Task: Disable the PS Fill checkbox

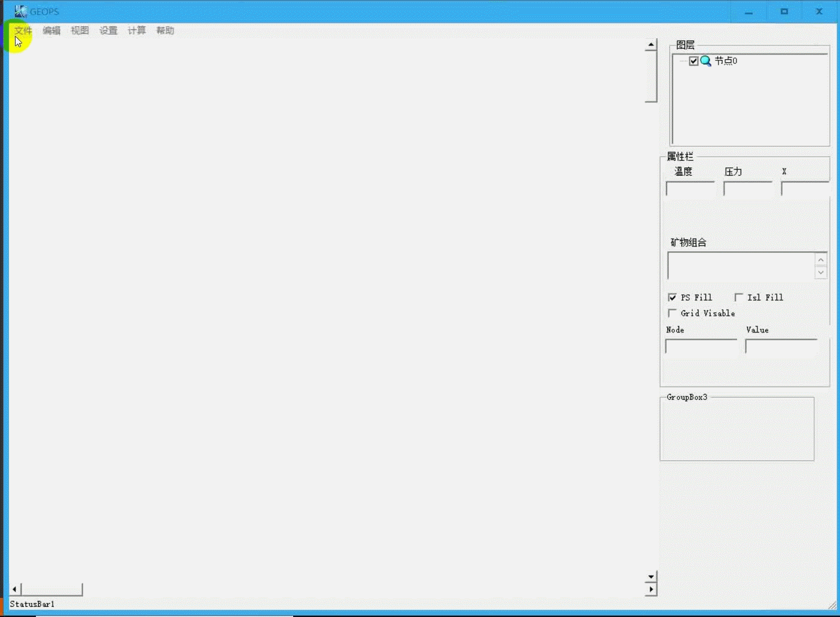Action: (672, 298)
